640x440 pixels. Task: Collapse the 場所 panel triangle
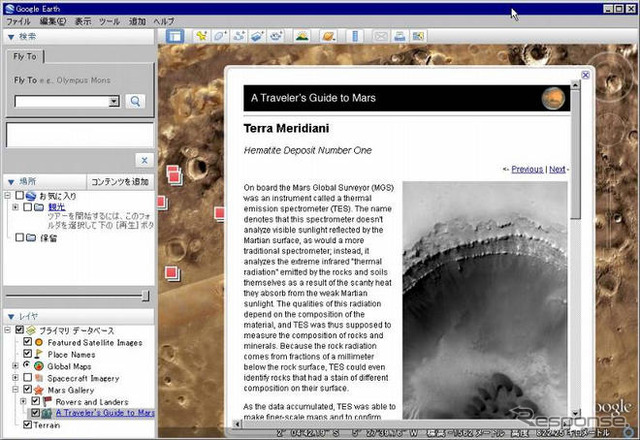[11, 182]
